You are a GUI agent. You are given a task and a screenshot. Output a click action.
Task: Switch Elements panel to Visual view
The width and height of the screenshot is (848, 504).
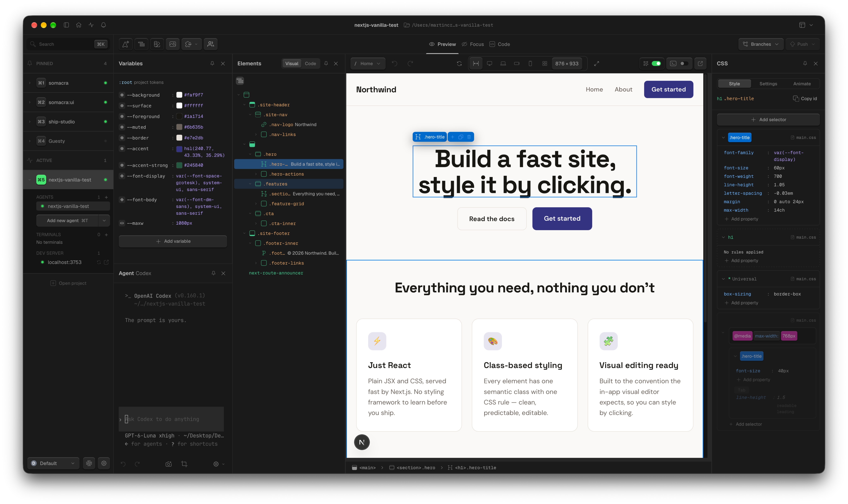[x=292, y=64]
